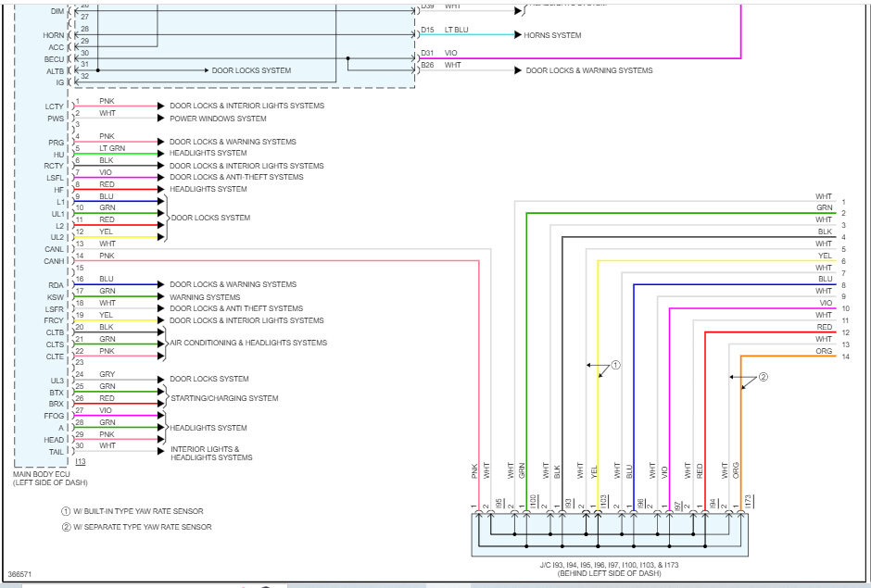The width and height of the screenshot is (871, 588).
Task: Click the HORN pin label
Action: click(54, 35)
